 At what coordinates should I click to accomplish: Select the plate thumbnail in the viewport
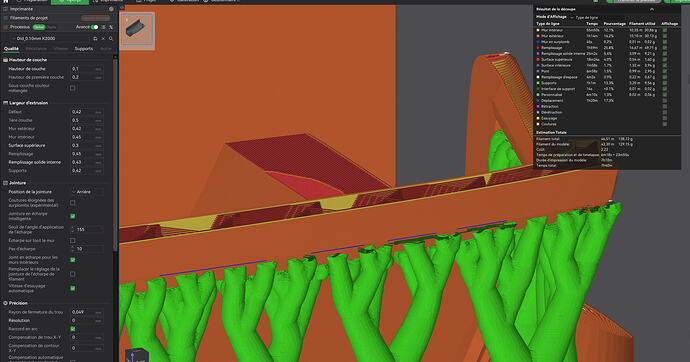click(137, 30)
